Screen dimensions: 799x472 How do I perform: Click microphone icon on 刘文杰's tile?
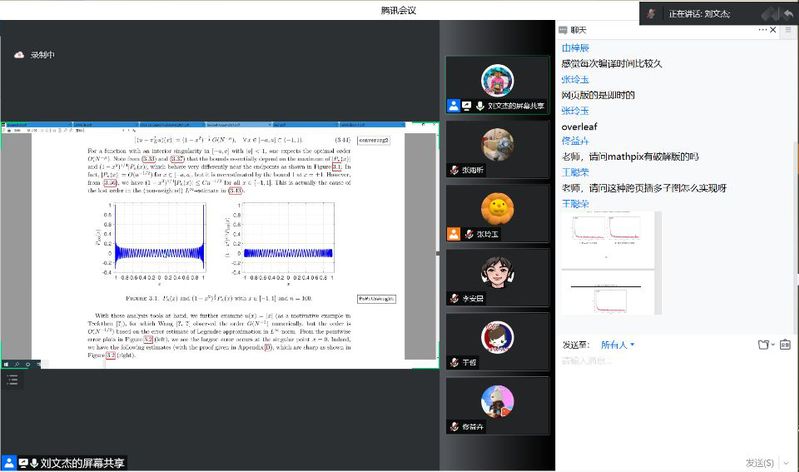[480, 105]
